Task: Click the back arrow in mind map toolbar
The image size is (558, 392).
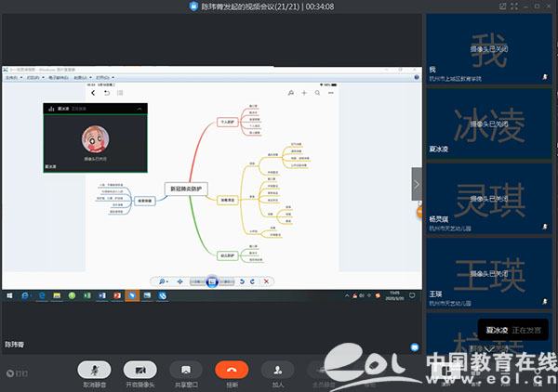Action: tap(93, 93)
